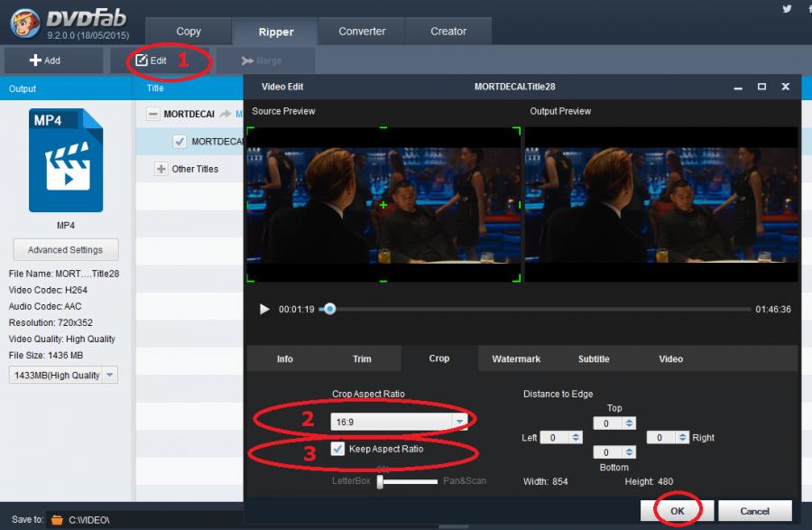Open the Twitter bird icon
Screen dimensions: 812x530
click(787, 9)
